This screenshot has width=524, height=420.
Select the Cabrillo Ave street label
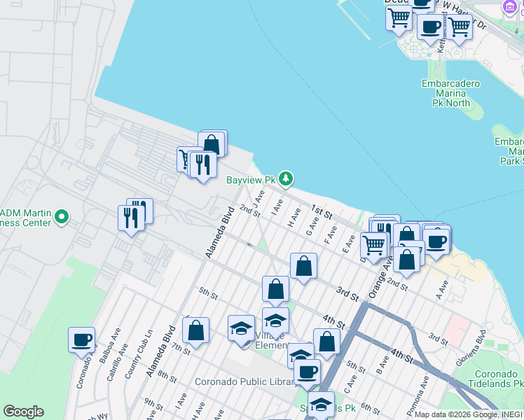(117, 362)
